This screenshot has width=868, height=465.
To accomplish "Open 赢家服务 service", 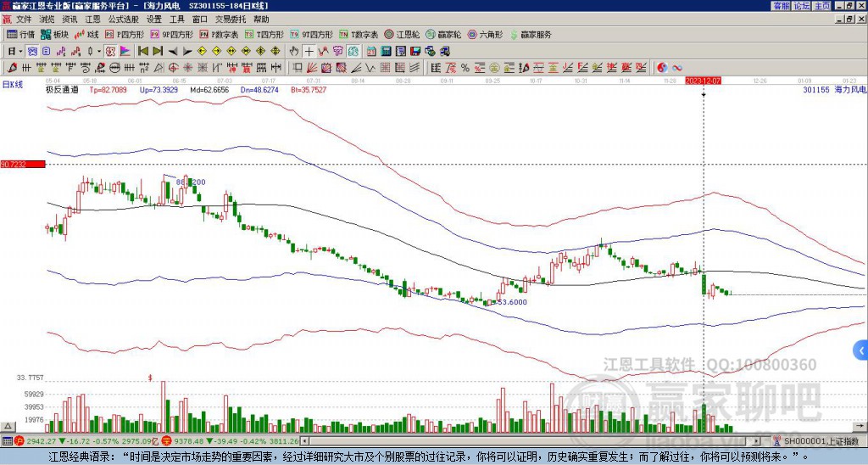I will (x=531, y=34).
